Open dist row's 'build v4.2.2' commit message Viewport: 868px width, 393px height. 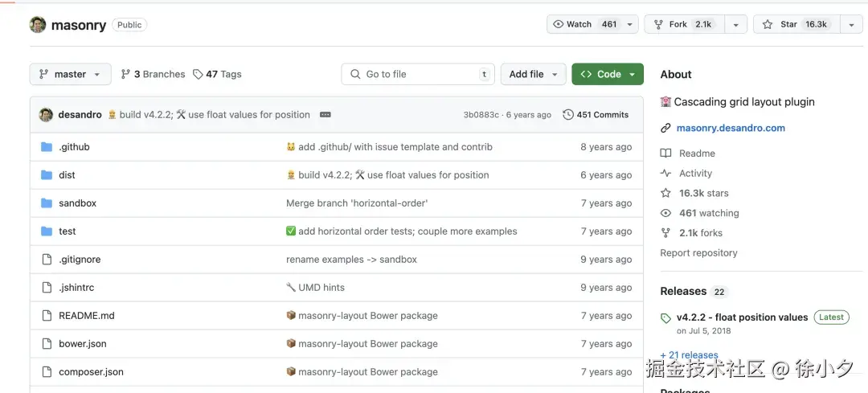[x=387, y=175]
